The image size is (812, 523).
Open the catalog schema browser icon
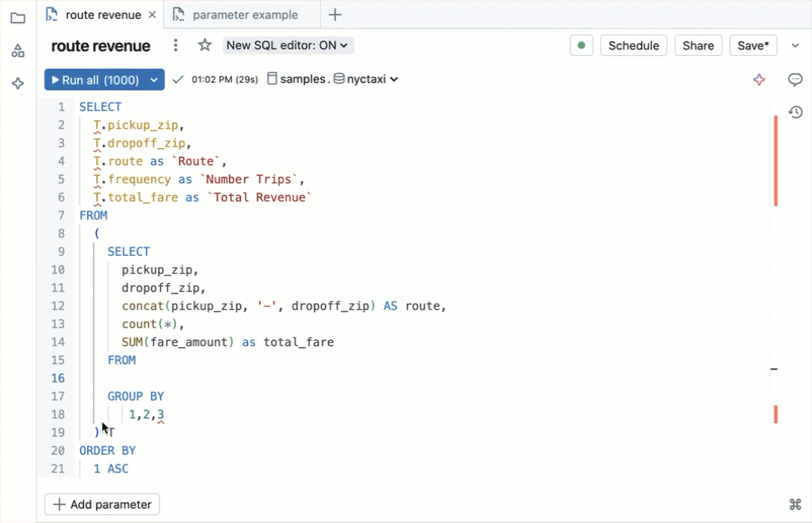[18, 50]
